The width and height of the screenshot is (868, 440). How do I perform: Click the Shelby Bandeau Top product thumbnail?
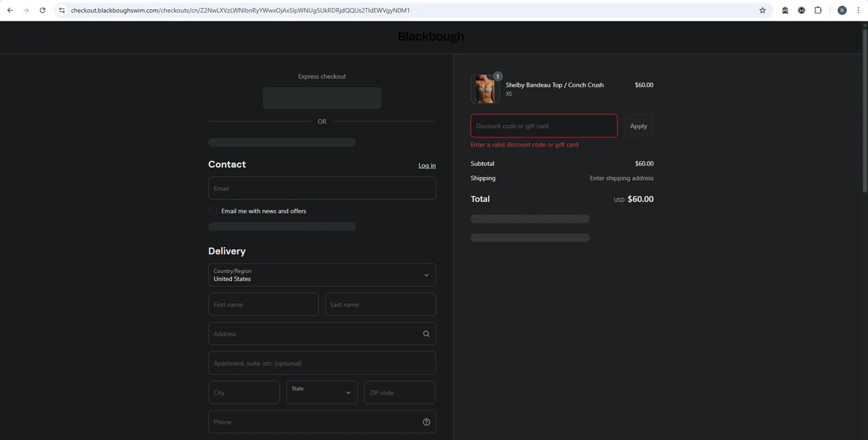click(485, 89)
